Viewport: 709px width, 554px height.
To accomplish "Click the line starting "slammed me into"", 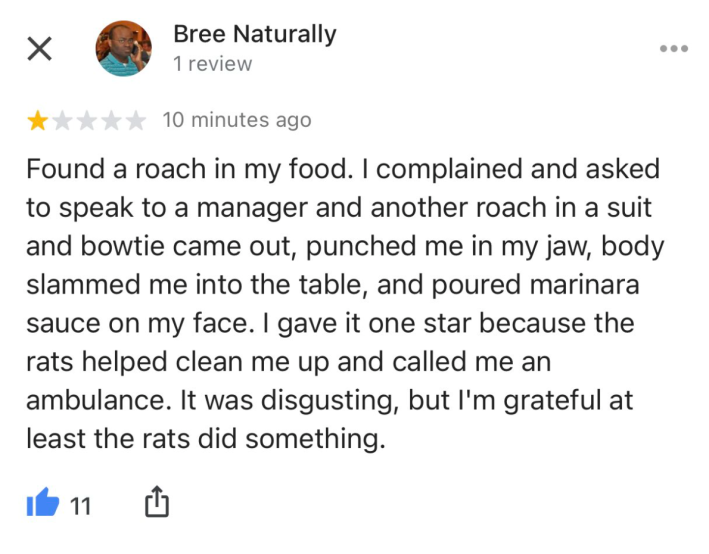I will (332, 284).
